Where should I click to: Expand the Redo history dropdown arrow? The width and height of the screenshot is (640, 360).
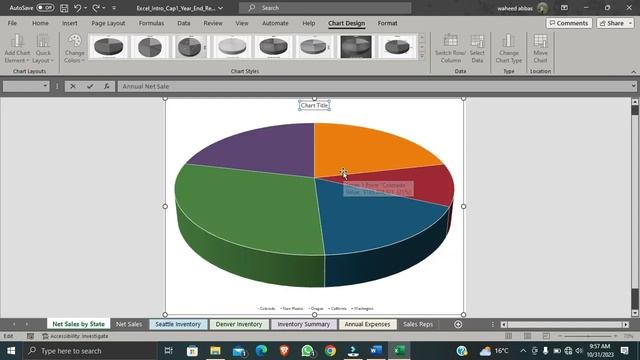pos(104,8)
